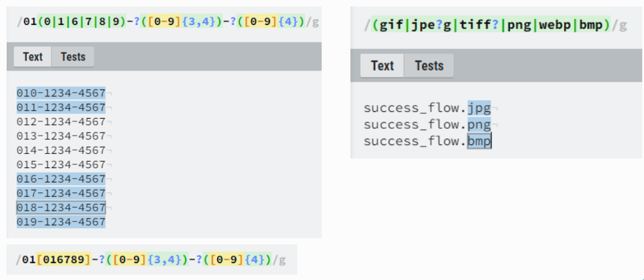The image size is (644, 280).
Task: Open the Text tab in the image extension panel
Action: click(383, 66)
